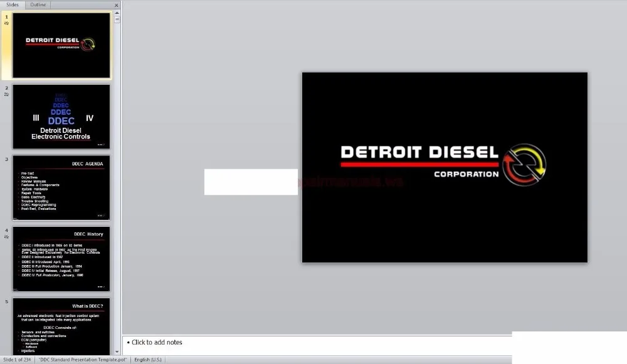Switch to the Slides tab
This screenshot has height=364, width=627.
13,5
